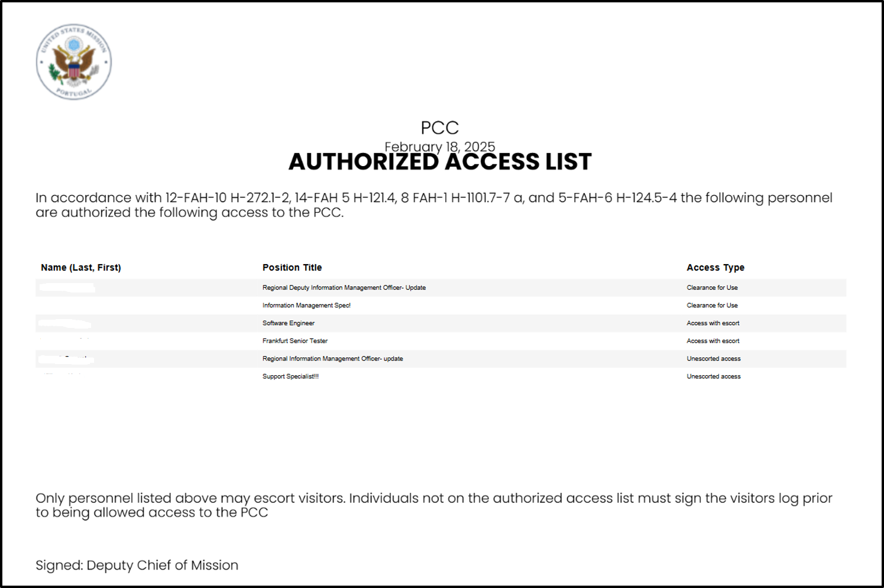
Task: Click the Access Type column header
Action: [715, 268]
